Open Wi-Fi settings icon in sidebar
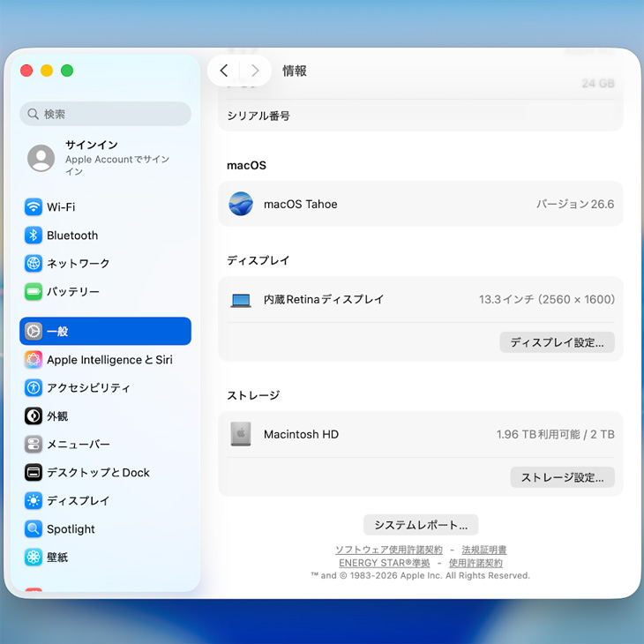 coord(34,207)
